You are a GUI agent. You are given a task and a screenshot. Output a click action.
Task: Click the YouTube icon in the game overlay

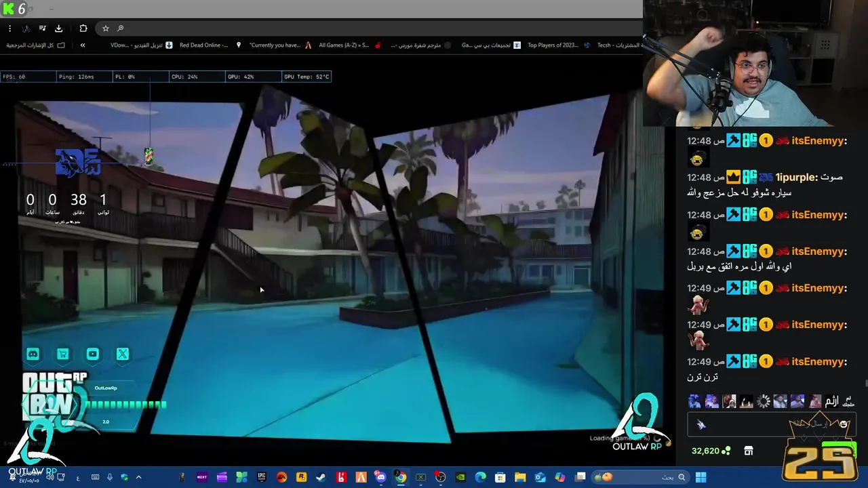click(x=93, y=354)
